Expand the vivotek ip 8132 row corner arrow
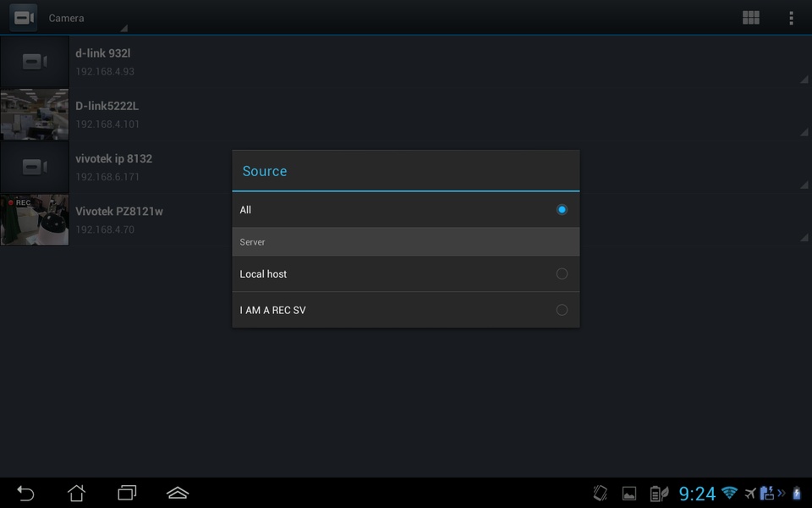812x508 pixels. click(x=804, y=185)
